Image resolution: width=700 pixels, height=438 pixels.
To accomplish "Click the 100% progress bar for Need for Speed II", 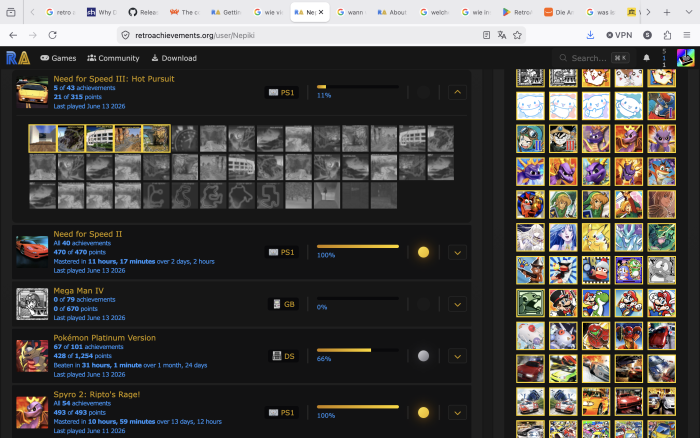I will pyautogui.click(x=358, y=246).
